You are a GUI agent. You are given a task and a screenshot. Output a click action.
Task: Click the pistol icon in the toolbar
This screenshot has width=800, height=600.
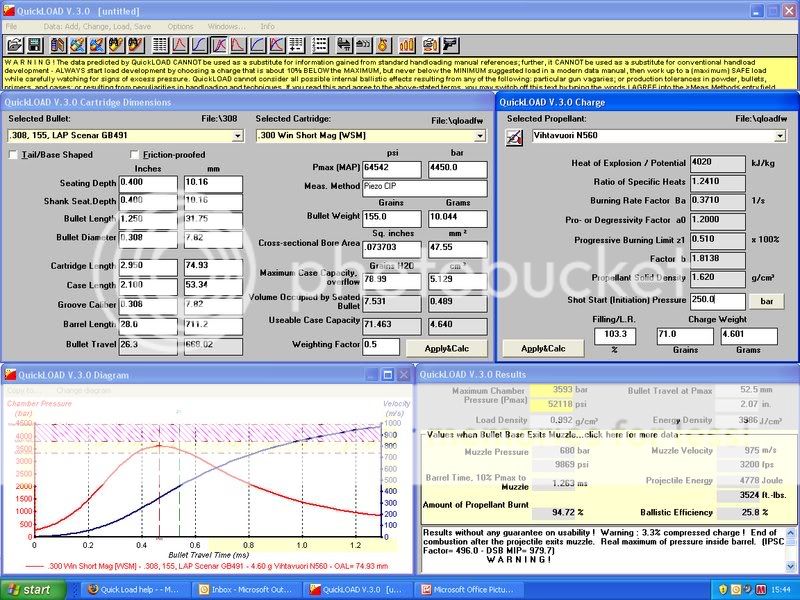[450, 45]
